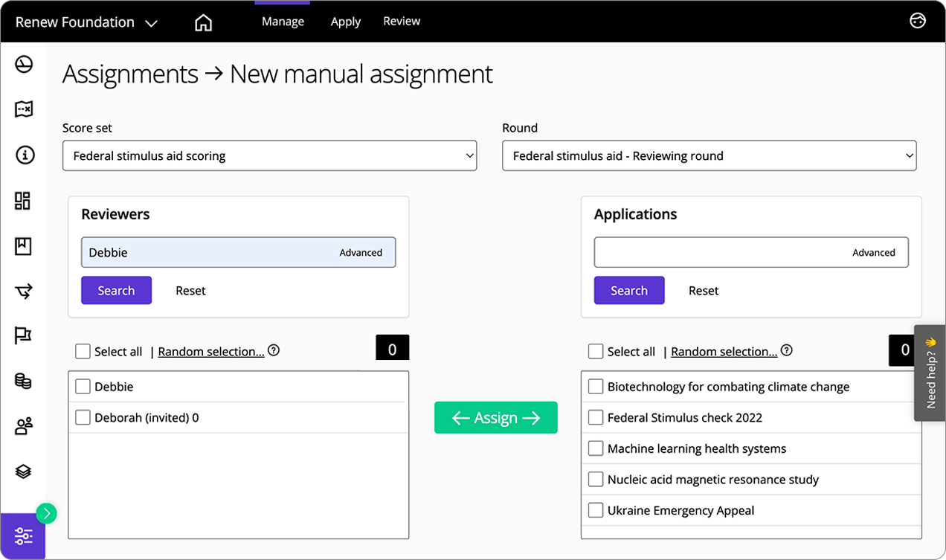Screen dimensions: 946x560
Task: Expand sidebar with green arrow button
Action: (46, 513)
